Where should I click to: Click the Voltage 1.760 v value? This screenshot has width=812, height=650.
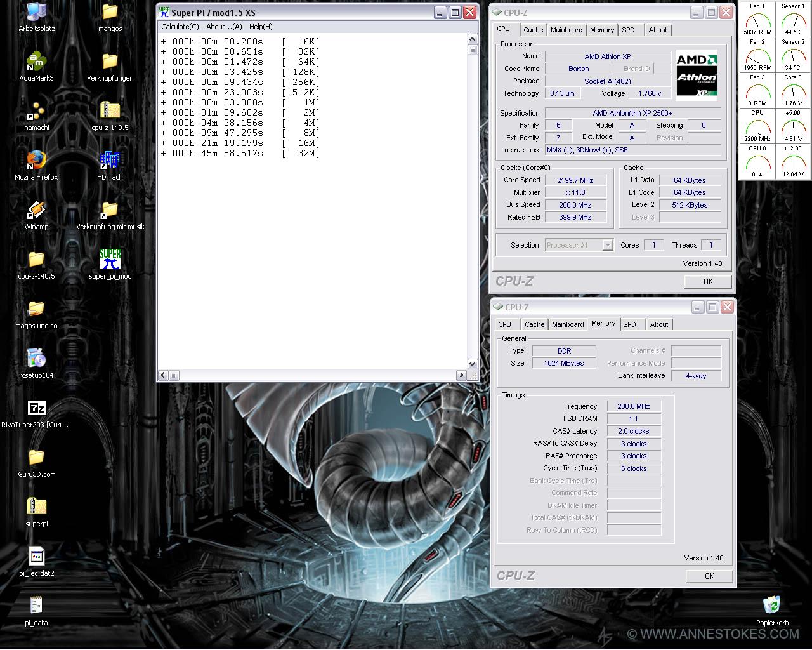click(650, 93)
